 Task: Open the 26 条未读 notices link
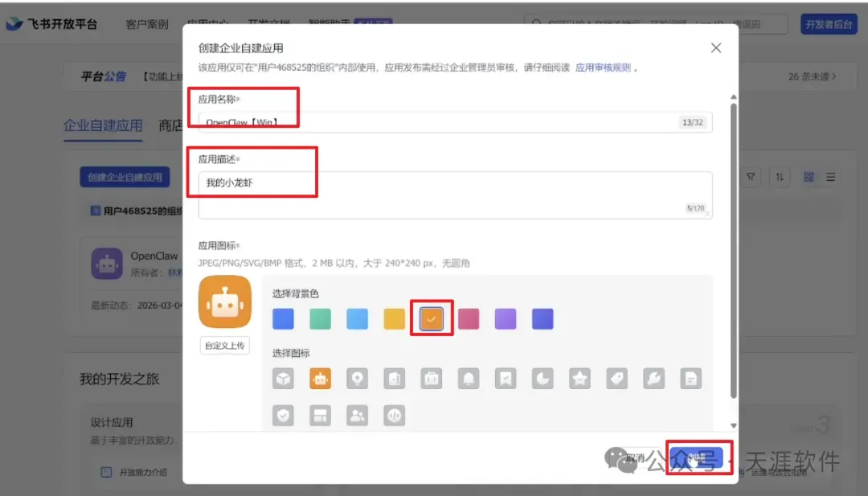(812, 76)
